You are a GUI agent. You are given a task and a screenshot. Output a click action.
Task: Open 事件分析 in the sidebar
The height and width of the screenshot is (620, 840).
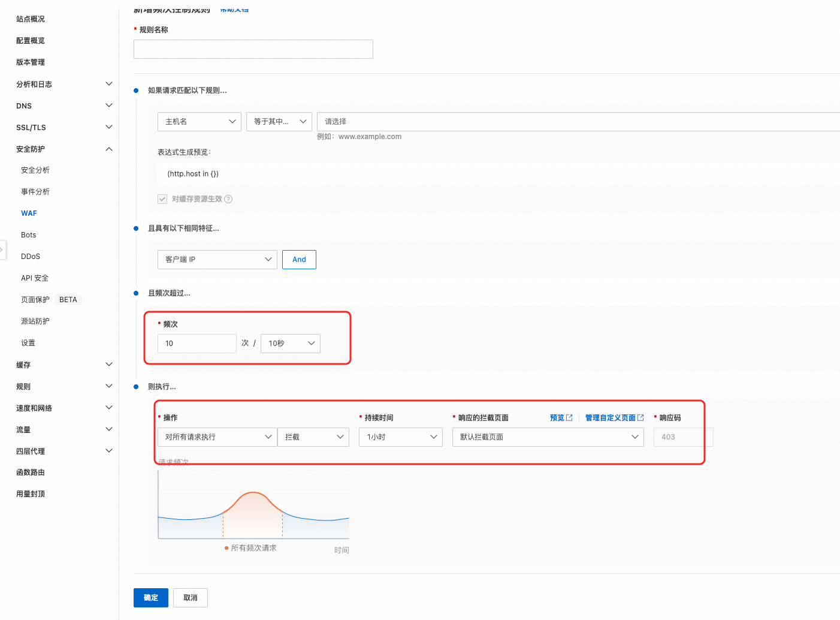click(x=35, y=192)
